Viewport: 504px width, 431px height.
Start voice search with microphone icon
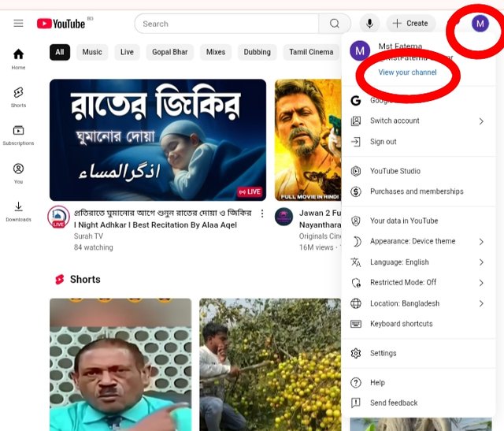[x=369, y=24]
